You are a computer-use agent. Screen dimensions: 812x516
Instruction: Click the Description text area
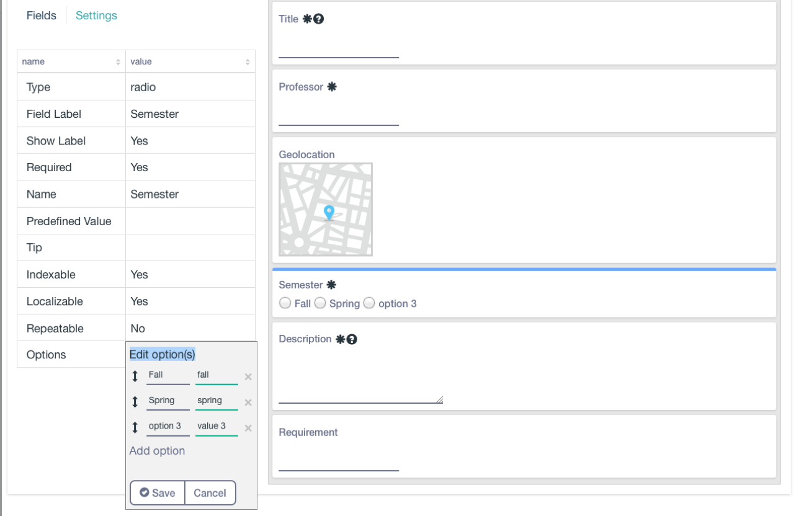point(360,376)
